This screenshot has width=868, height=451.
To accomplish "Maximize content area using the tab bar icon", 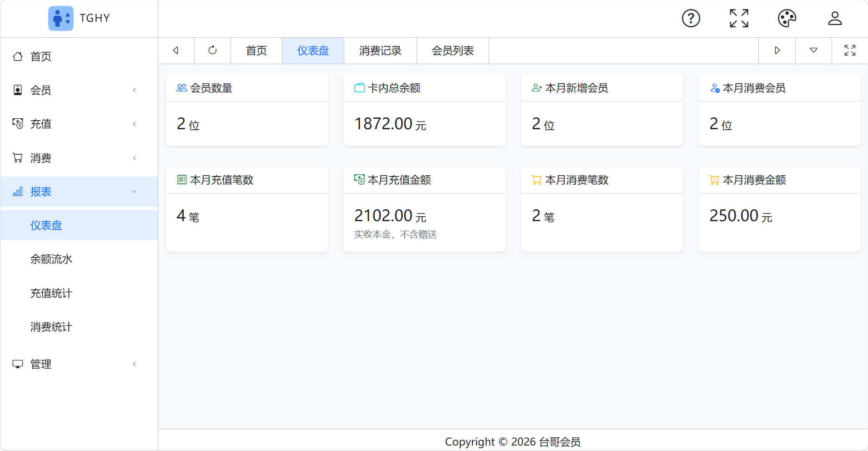I will 850,51.
